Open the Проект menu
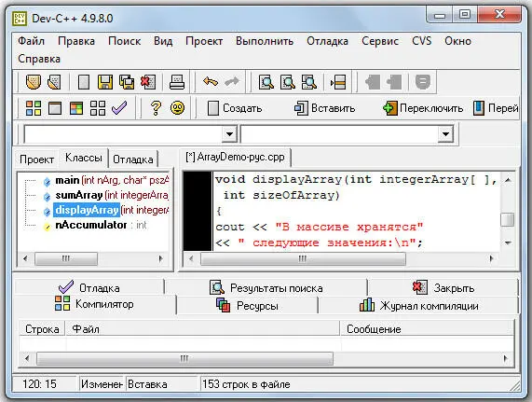Viewport: 532px width, 402px height. [x=204, y=41]
